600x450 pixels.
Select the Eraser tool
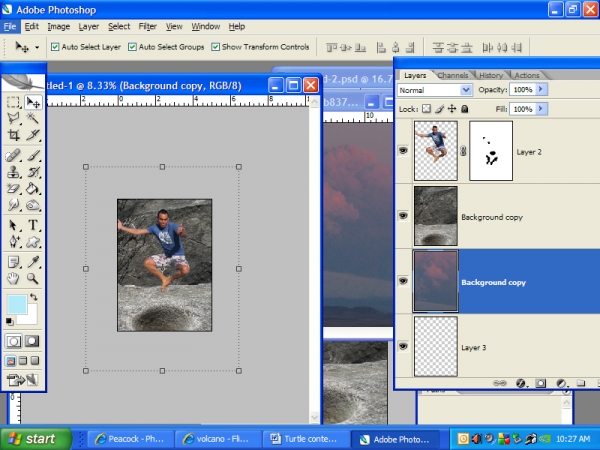tap(13, 189)
